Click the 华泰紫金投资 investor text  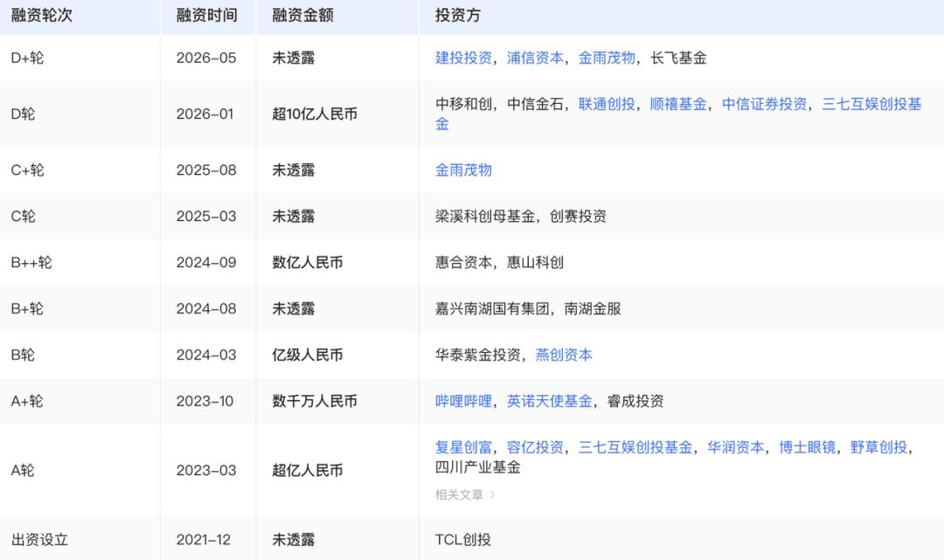478,355
